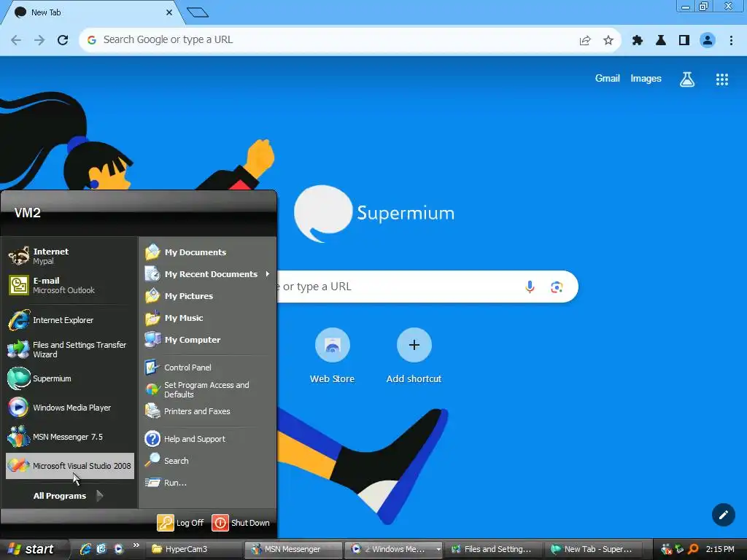
Task: Reload the current page
Action: (x=63, y=40)
